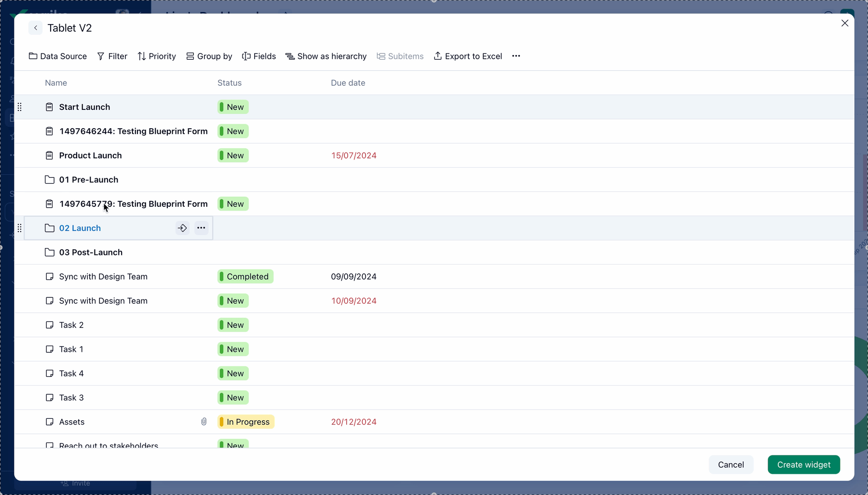Close the Tablet V2 dialog
Screen dimensions: 868x495
(844, 23)
